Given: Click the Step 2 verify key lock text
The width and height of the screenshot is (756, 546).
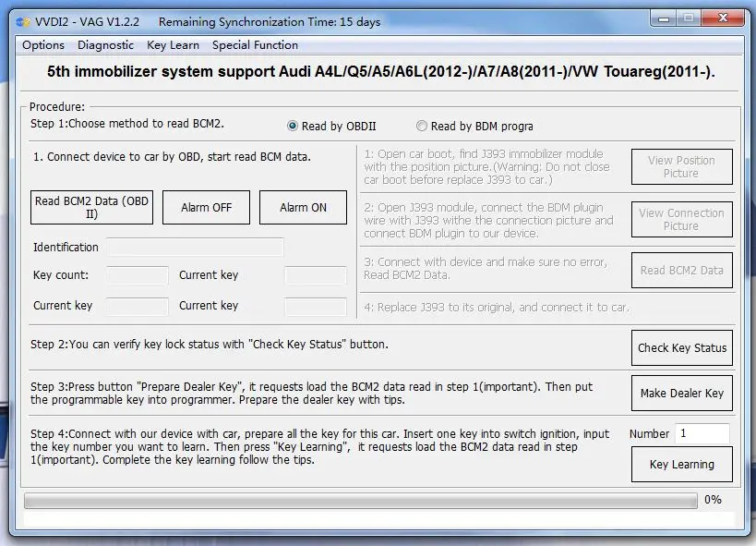Looking at the screenshot, I should [210, 345].
